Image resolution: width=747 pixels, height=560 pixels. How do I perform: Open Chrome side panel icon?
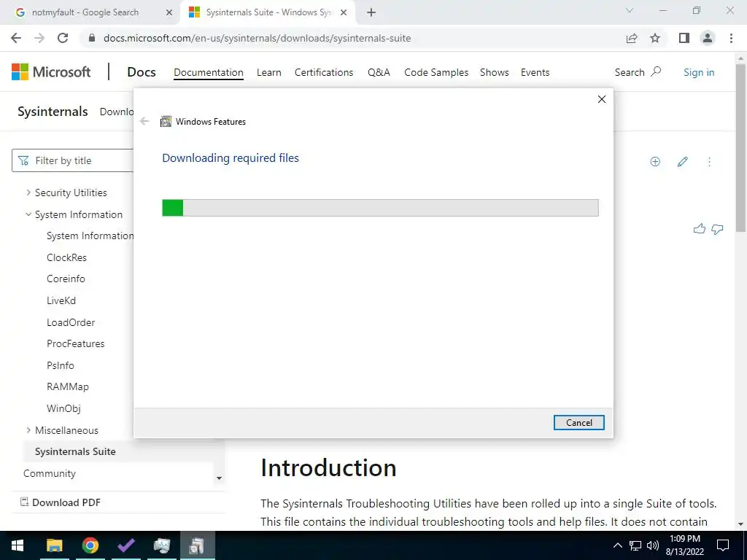tap(684, 38)
